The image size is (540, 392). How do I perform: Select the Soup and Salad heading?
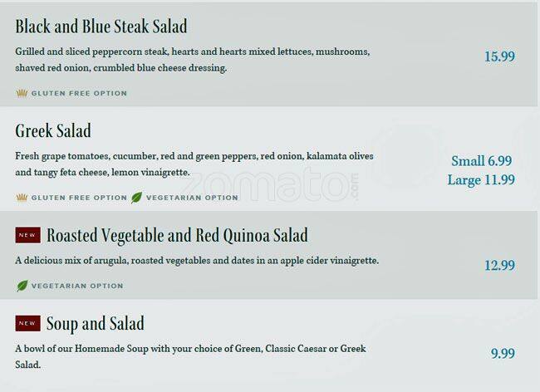pos(96,323)
